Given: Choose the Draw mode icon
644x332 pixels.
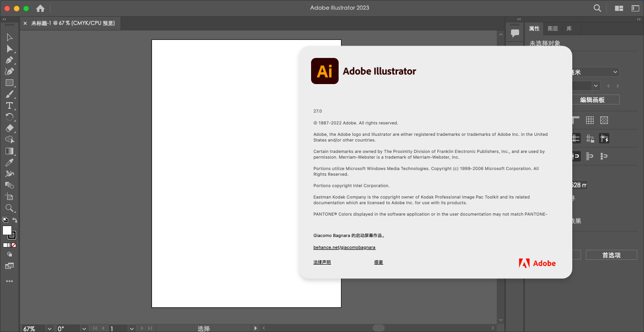Looking at the screenshot, I should 9,254.
